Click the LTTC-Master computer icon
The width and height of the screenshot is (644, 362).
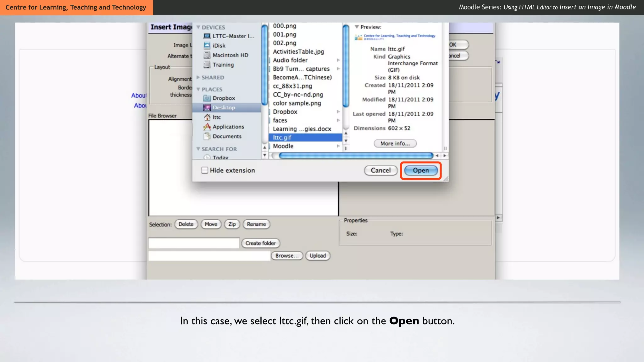coord(207,36)
